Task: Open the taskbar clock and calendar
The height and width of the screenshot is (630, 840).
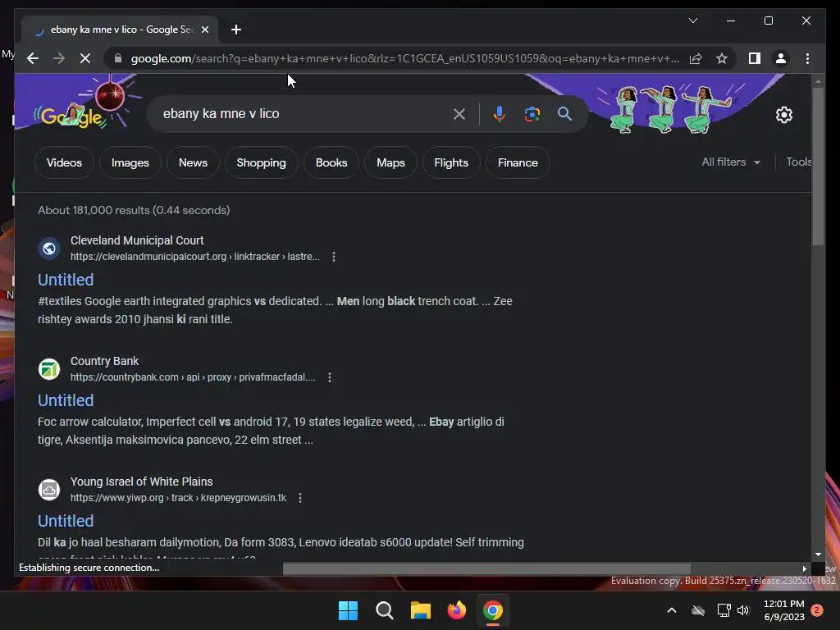Action: (x=783, y=610)
